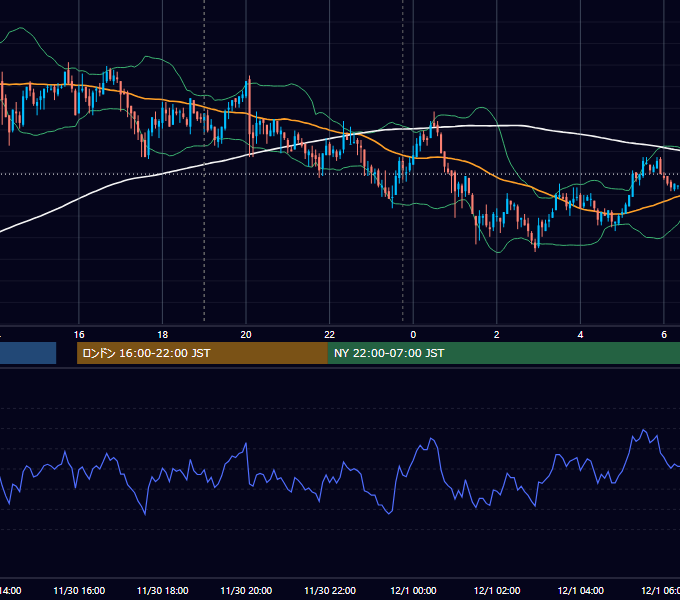This screenshot has height=600, width=680.
Task: Click the NY 22:00-07:00 JST session bar
Action: point(503,353)
